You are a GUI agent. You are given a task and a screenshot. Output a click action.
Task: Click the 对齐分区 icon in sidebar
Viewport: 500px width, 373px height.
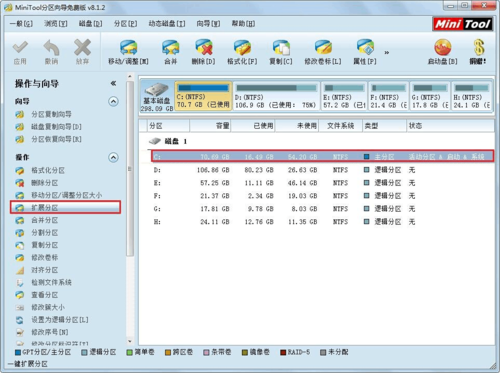pyautogui.click(x=20, y=270)
